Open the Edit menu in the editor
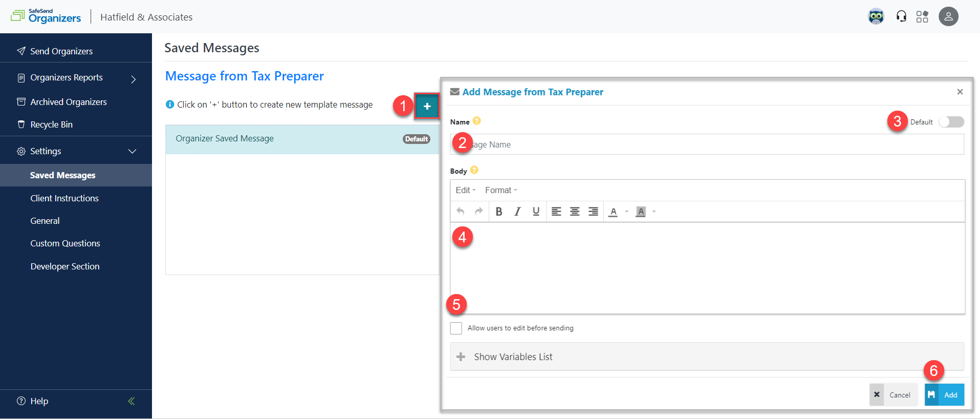980x419 pixels. 466,190
